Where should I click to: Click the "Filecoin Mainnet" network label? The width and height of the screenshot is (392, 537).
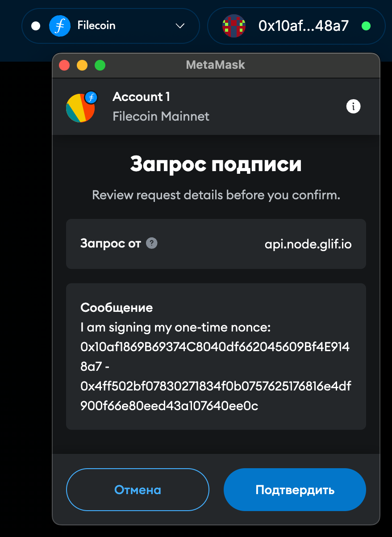[x=161, y=117]
